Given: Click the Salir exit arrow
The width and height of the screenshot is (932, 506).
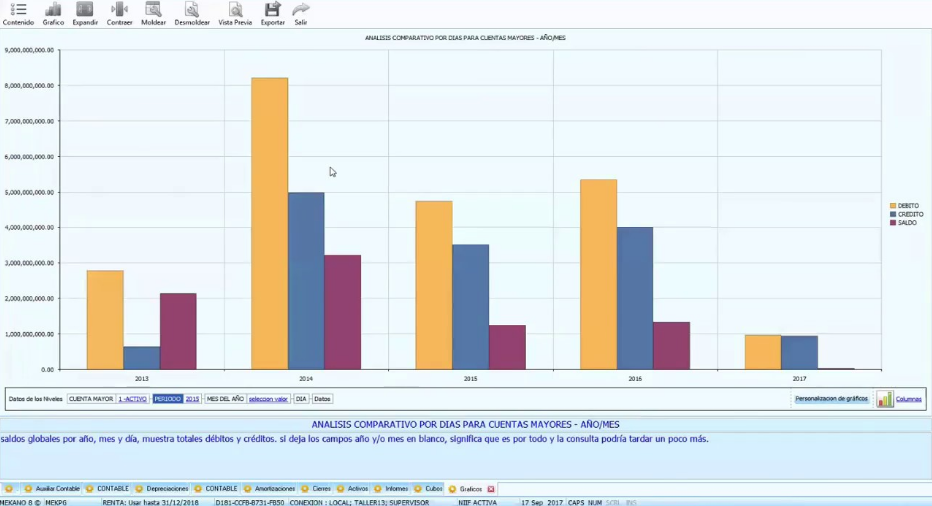Looking at the screenshot, I should pos(301,10).
